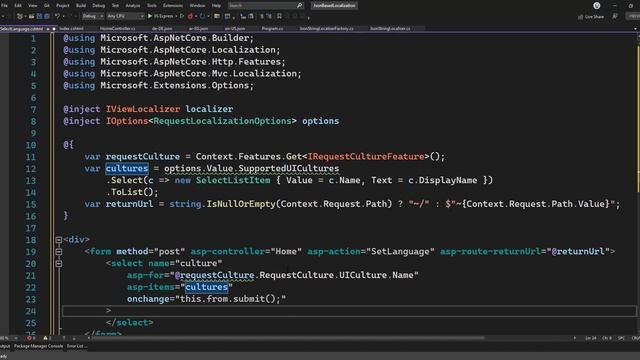
Task: Click the Save All icon
Action: pyautogui.click(x=47, y=16)
